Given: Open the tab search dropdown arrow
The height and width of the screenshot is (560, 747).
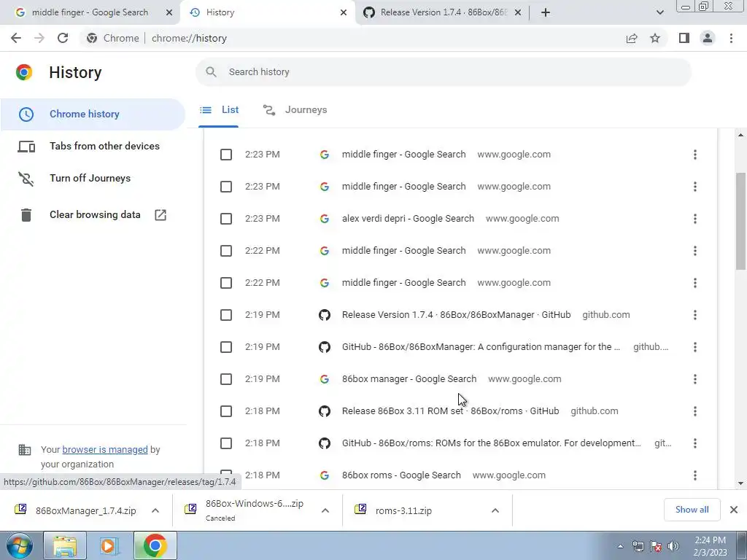Looking at the screenshot, I should coord(659,12).
